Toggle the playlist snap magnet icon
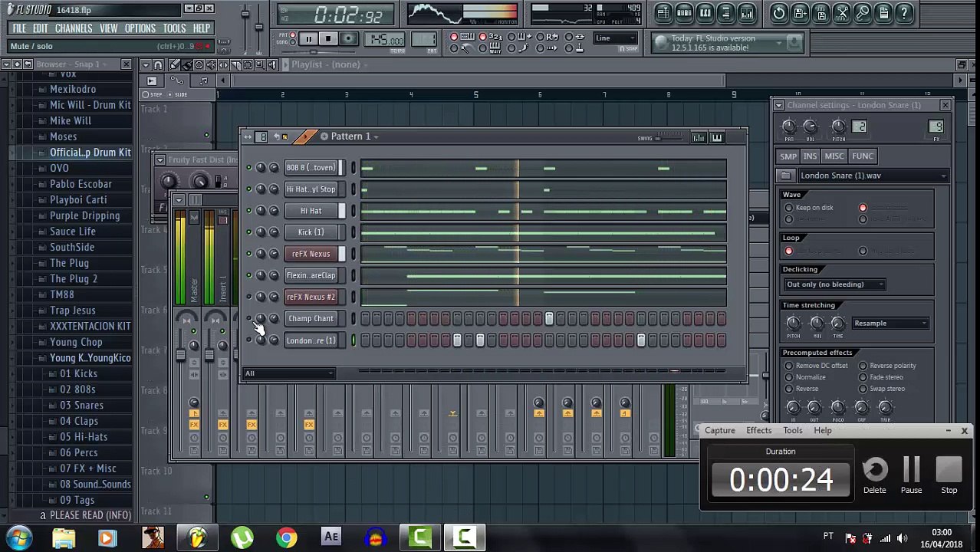 pos(159,64)
